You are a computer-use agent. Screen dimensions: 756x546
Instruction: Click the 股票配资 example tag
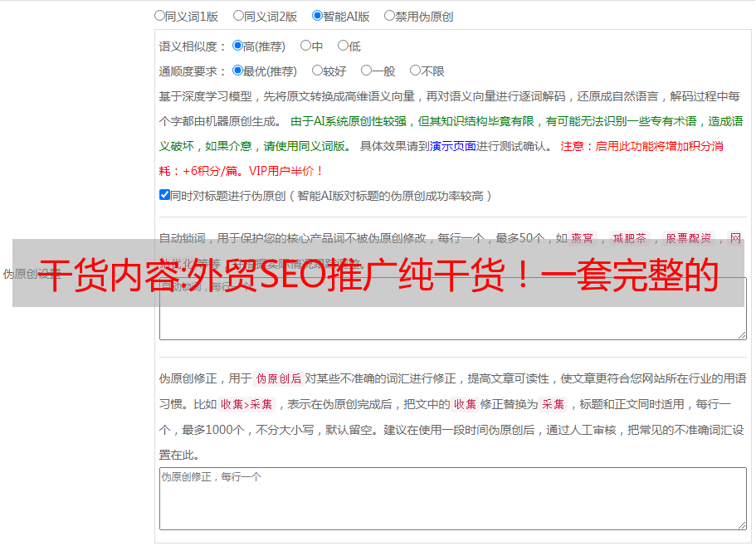click(689, 238)
